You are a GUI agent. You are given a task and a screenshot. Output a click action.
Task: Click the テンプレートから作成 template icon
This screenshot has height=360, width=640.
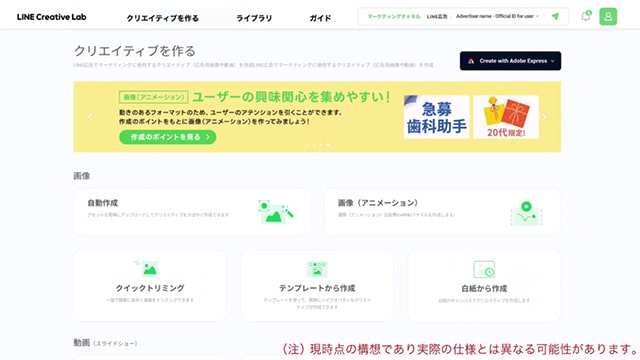[317, 269]
